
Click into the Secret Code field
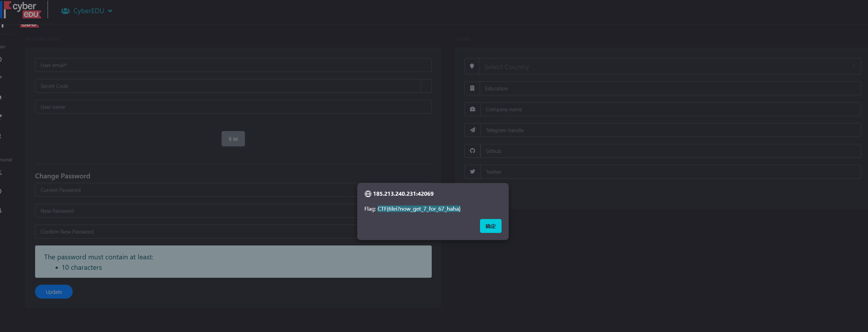click(228, 86)
